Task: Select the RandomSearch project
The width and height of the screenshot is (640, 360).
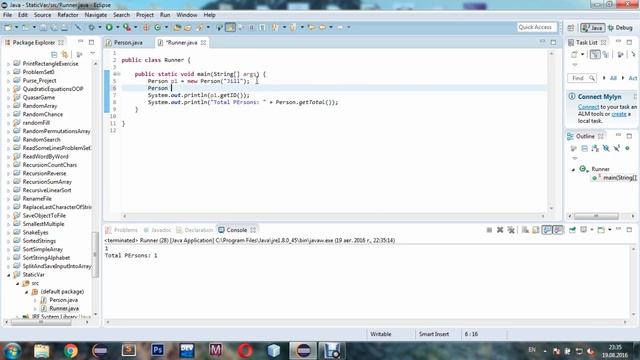Action: pos(41,140)
